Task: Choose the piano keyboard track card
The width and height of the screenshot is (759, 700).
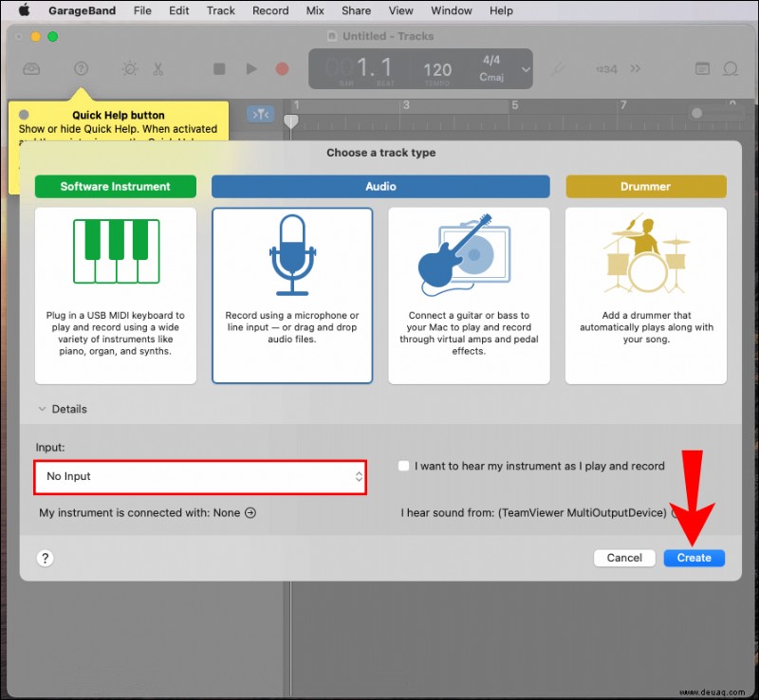Action: [116, 296]
